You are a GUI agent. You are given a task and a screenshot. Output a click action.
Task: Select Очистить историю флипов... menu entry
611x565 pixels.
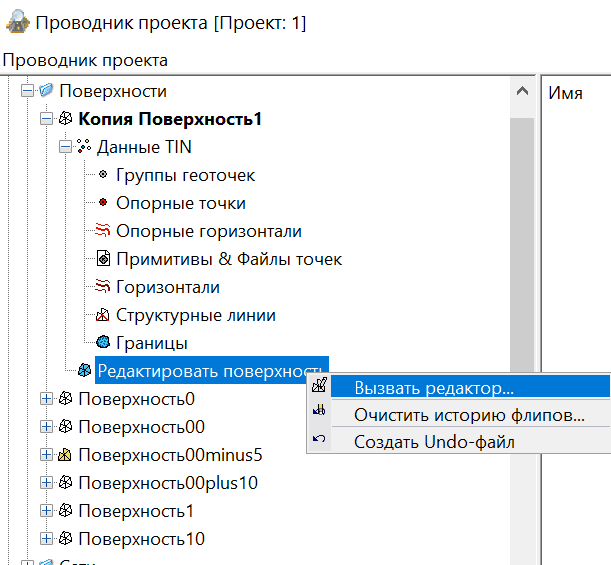pyautogui.click(x=469, y=414)
